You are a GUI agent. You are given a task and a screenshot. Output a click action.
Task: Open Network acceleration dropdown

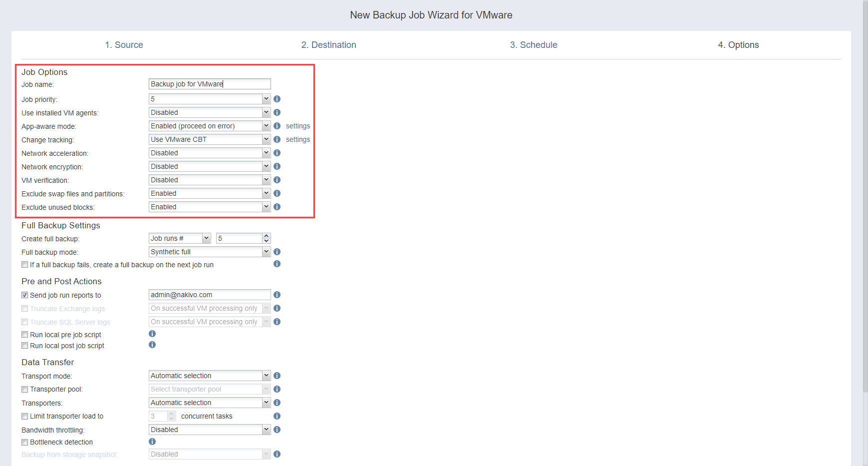click(210, 153)
